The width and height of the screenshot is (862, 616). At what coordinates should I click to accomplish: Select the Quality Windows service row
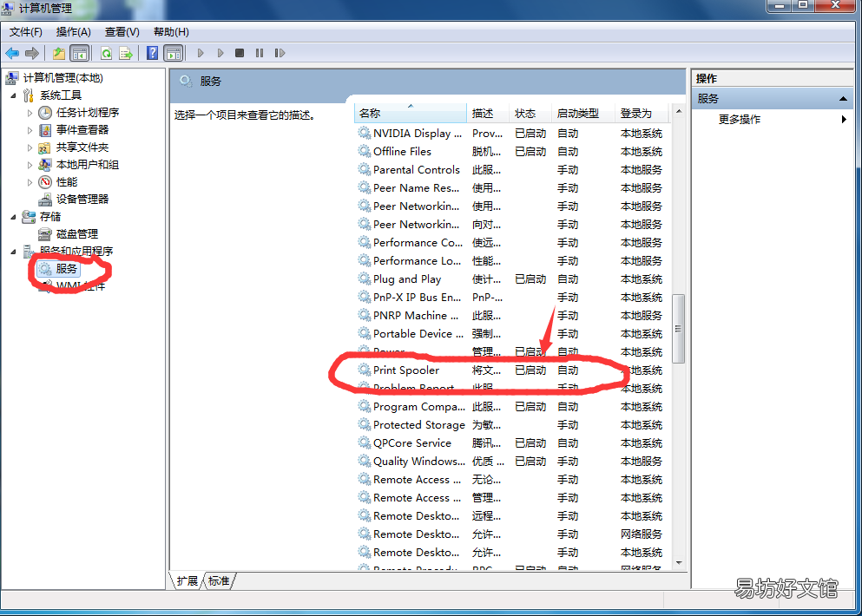(512, 461)
